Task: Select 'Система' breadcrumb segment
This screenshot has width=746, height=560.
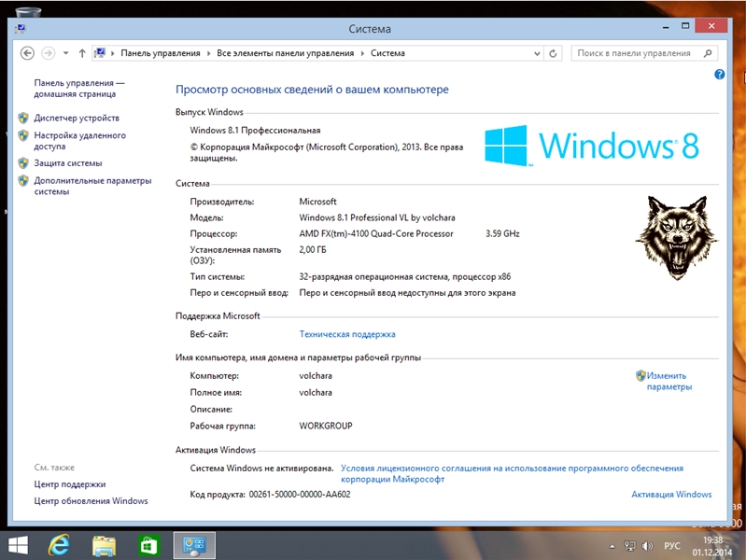Action: (387, 53)
